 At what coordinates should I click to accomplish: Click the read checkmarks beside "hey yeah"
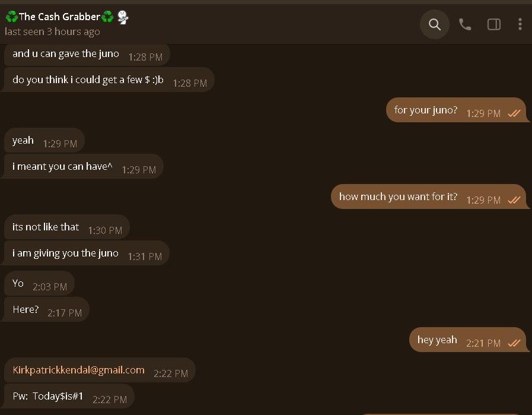514,343
